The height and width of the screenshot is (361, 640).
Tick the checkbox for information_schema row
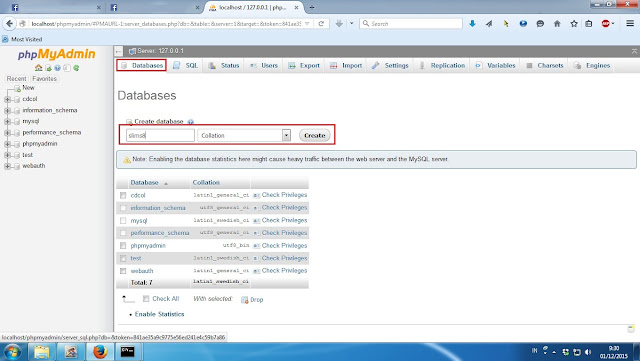pyautogui.click(x=123, y=208)
